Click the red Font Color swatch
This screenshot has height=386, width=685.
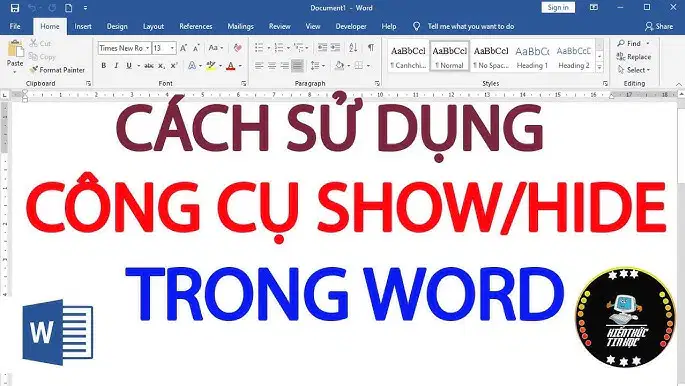[x=231, y=66]
